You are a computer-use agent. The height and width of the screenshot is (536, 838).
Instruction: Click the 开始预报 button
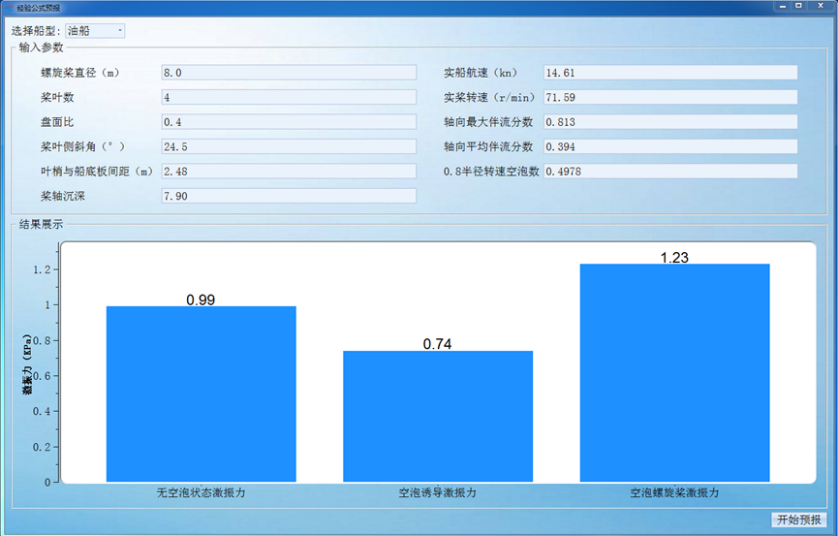798,520
